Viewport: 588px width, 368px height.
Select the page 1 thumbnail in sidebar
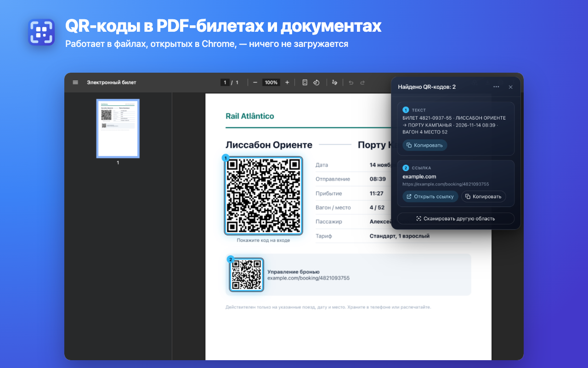[x=118, y=128]
